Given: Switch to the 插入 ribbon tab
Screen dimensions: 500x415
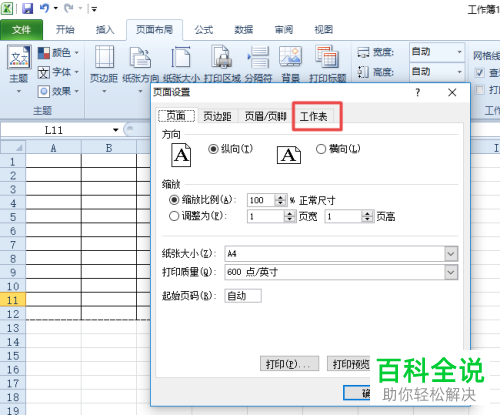Looking at the screenshot, I should [x=105, y=30].
